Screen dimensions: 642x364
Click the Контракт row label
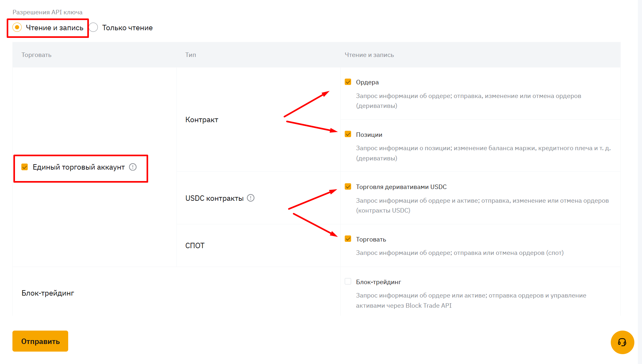tap(202, 120)
